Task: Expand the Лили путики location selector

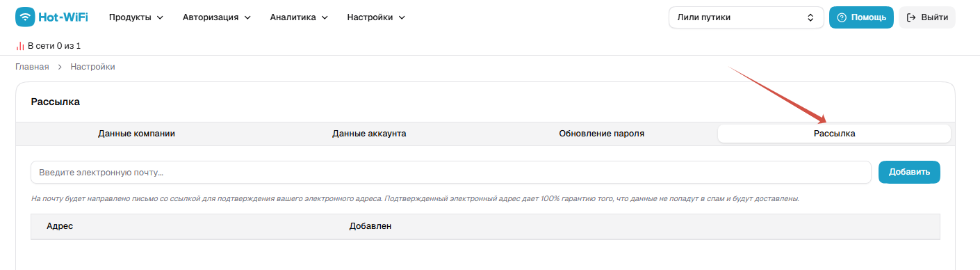Action: point(746,17)
